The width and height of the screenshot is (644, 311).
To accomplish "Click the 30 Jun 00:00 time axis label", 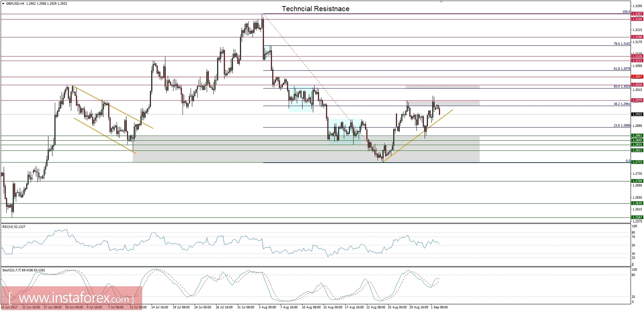I will pyautogui.click(x=74, y=307).
